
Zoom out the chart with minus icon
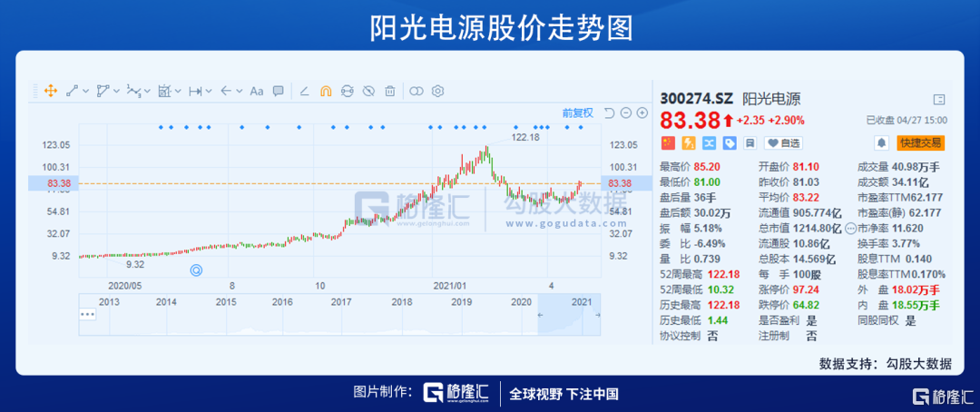click(x=625, y=113)
